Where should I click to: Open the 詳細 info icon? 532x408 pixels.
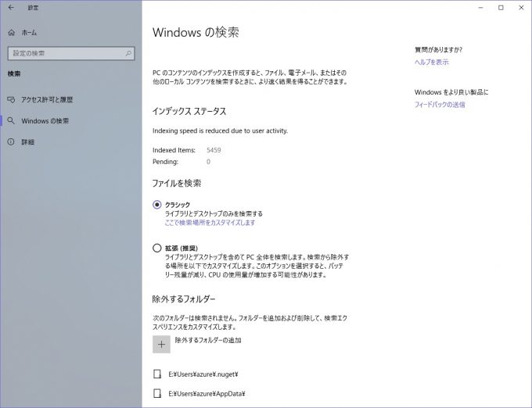click(11, 141)
